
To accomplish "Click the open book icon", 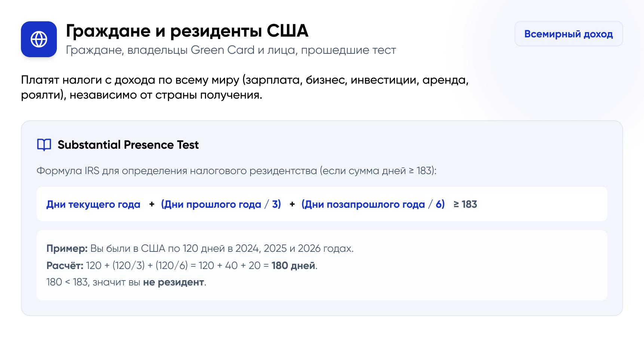I will (x=44, y=145).
